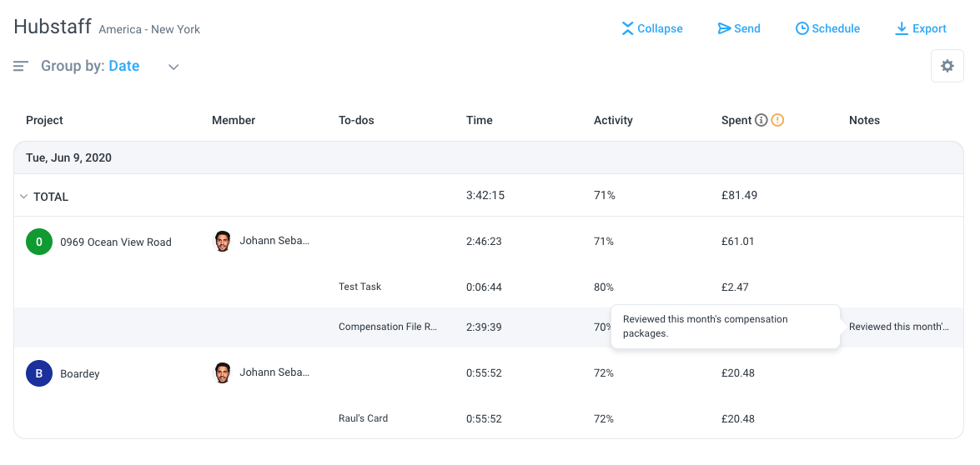This screenshot has height=465, width=980.
Task: Click Johann's avatar in Ocean View row
Action: (222, 241)
